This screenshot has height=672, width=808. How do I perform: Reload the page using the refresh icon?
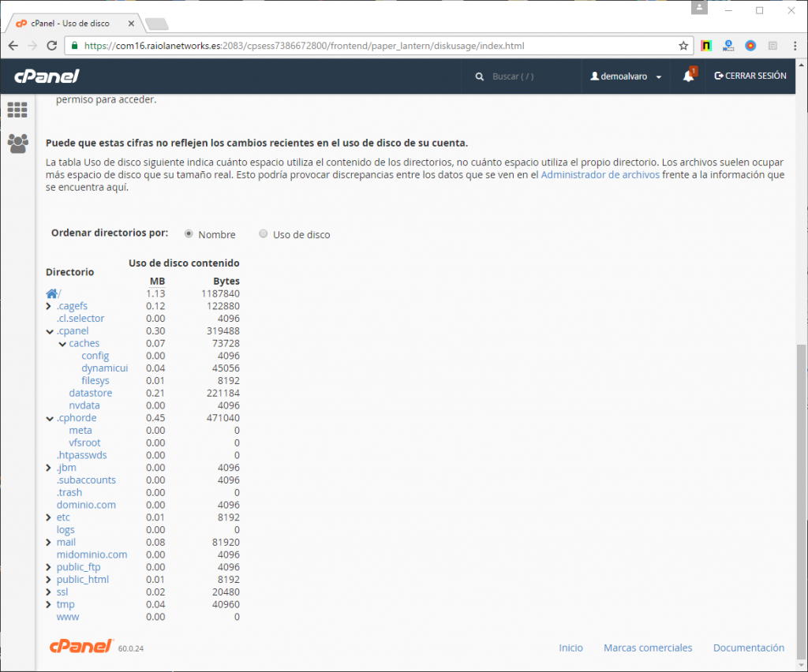point(54,46)
